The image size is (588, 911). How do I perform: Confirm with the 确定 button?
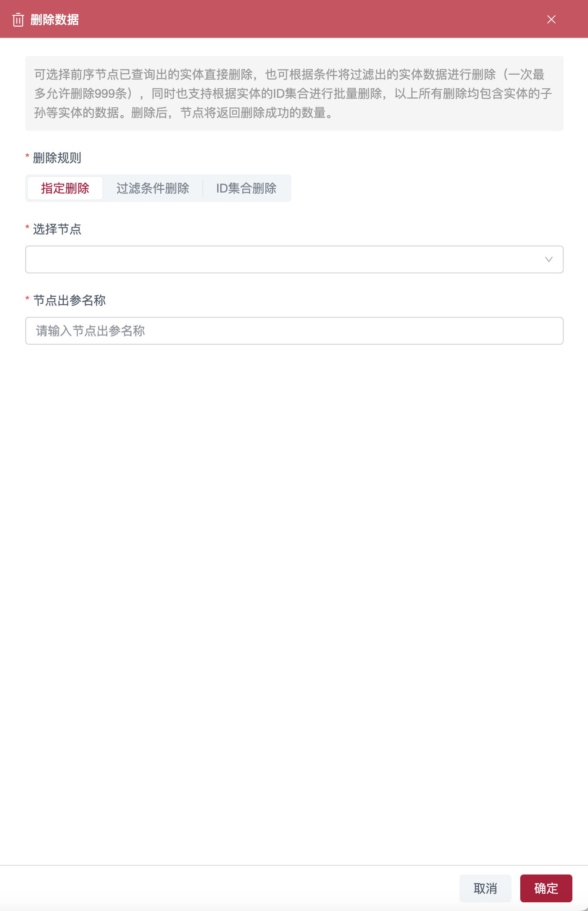coord(546,888)
